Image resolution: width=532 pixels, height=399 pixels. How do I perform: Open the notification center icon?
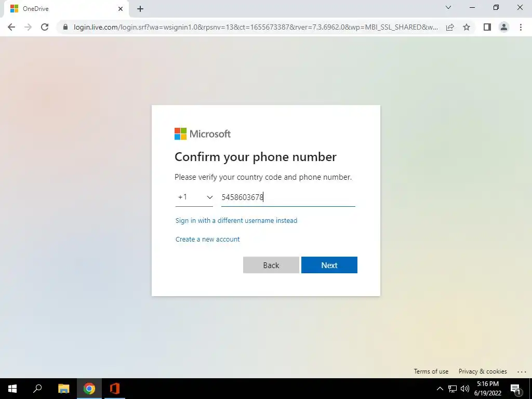(x=515, y=389)
